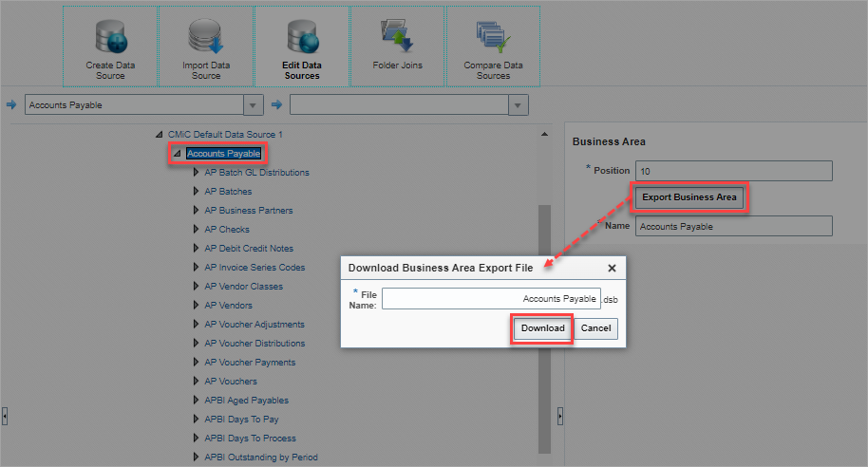868x467 pixels.
Task: Expand the APBI Days To Pay node
Action: (196, 419)
